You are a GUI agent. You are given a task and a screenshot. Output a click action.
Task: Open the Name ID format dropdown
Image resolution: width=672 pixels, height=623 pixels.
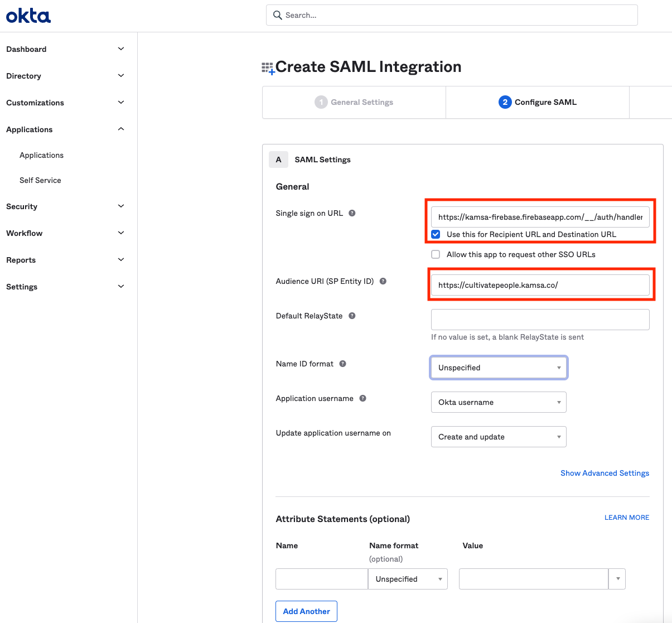coord(499,368)
